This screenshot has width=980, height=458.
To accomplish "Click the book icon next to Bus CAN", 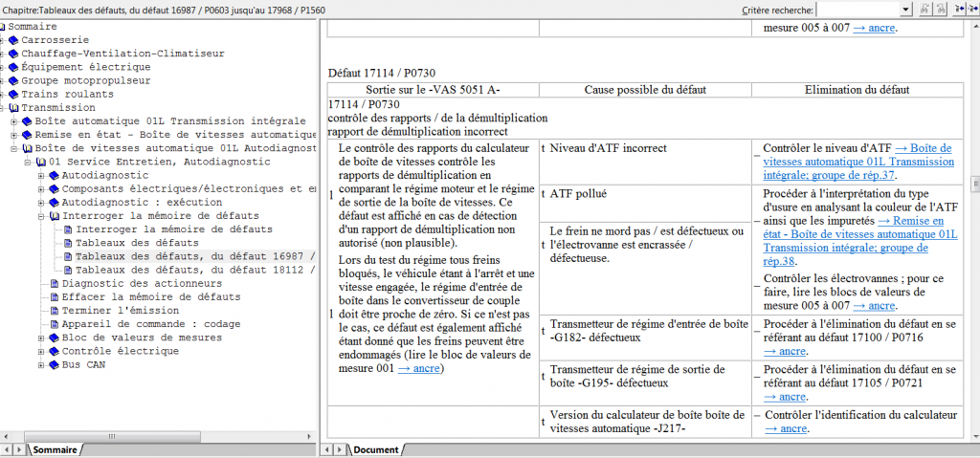I will (54, 365).
